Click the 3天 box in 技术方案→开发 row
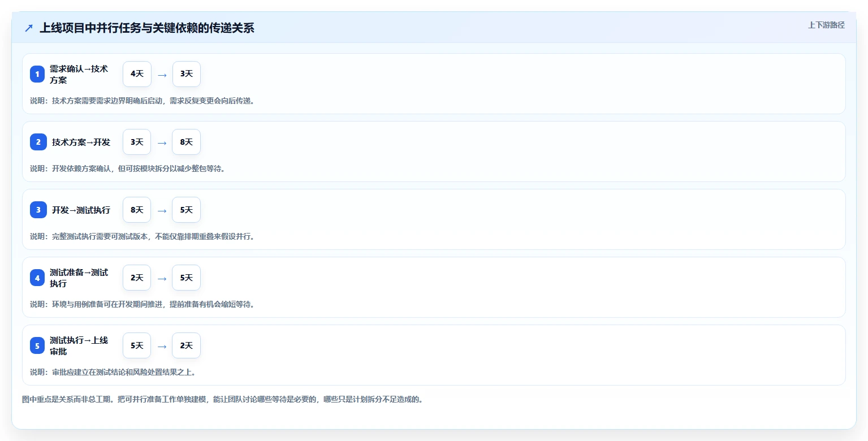Viewport: 868px width, 441px height. click(x=137, y=142)
